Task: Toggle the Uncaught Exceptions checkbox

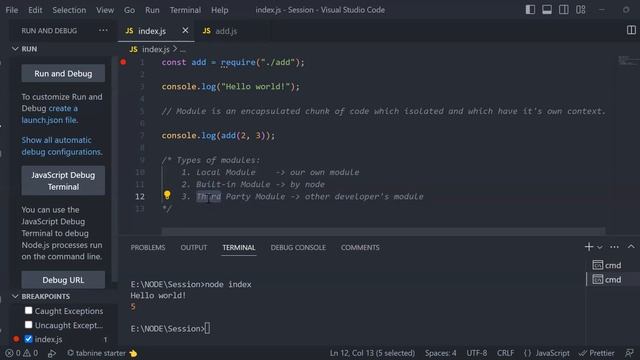Action: coord(28,325)
